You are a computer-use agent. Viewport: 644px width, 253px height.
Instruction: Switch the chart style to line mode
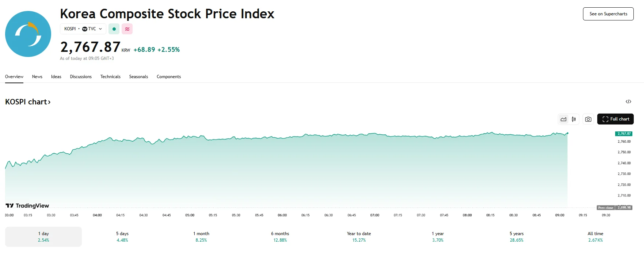coord(563,119)
